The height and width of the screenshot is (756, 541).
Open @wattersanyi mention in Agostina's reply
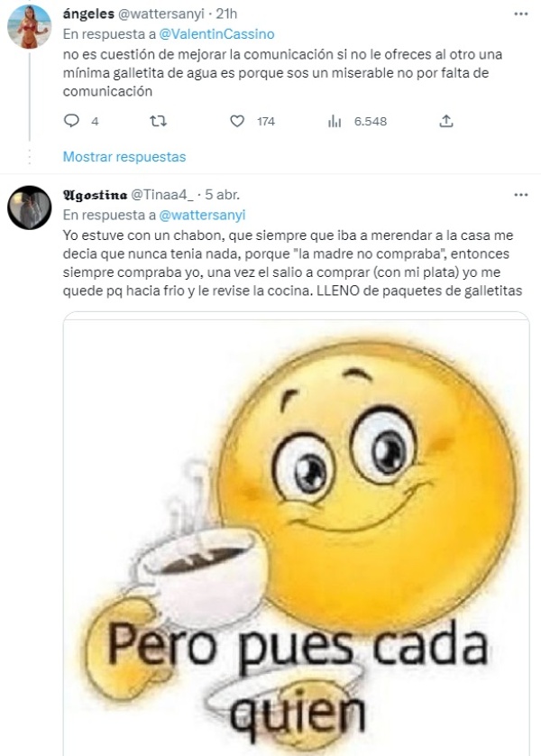point(202,215)
